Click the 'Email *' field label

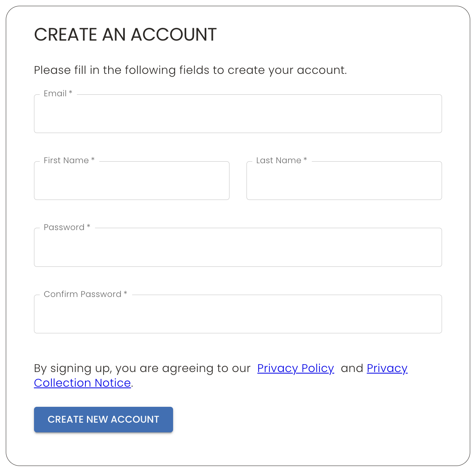58,94
